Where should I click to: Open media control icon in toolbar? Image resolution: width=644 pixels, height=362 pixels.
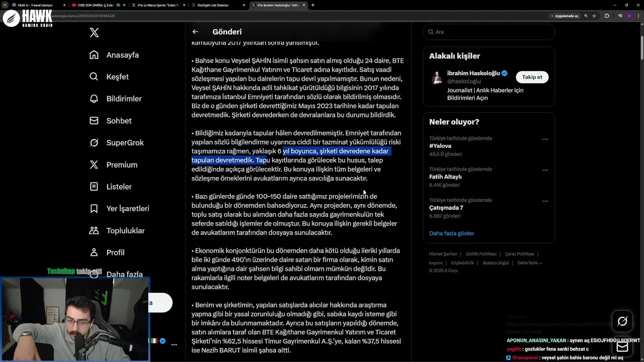point(620,16)
